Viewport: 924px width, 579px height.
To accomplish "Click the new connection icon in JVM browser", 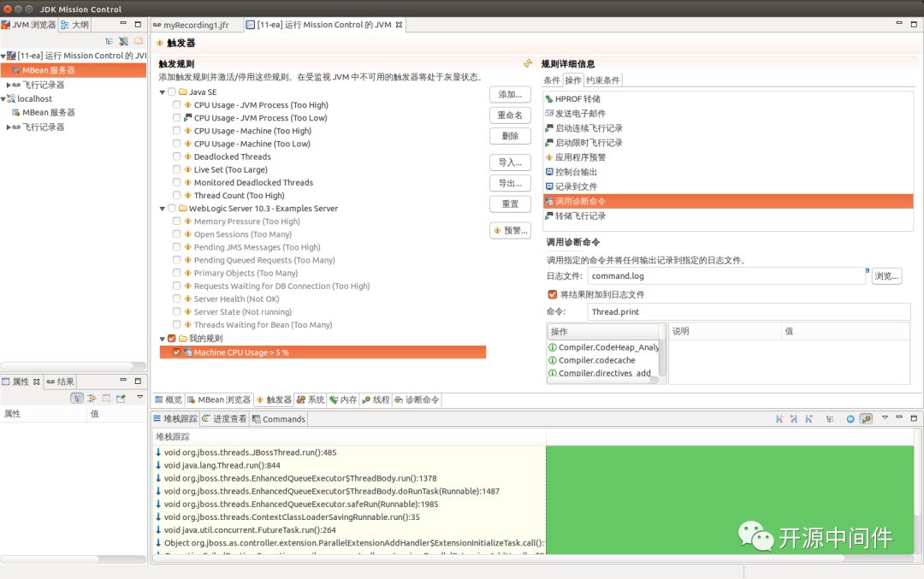I will point(123,41).
